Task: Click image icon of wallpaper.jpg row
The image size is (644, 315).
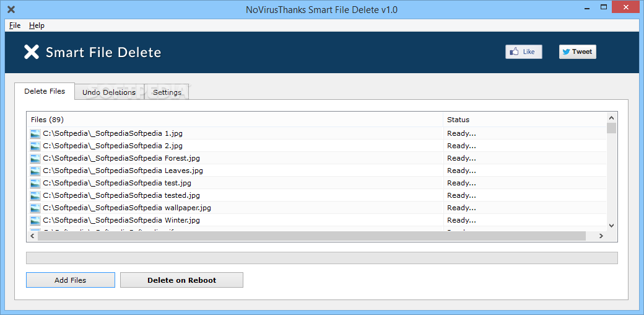Action: [x=35, y=208]
